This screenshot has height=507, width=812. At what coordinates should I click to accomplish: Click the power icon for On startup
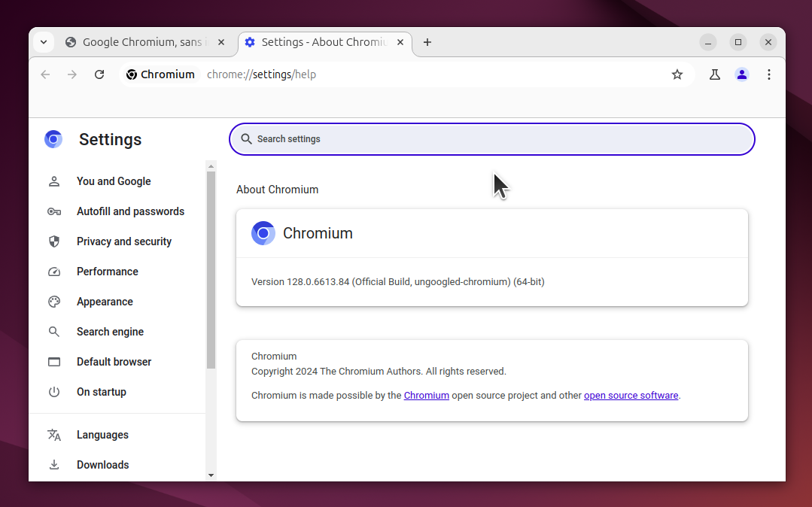54,391
